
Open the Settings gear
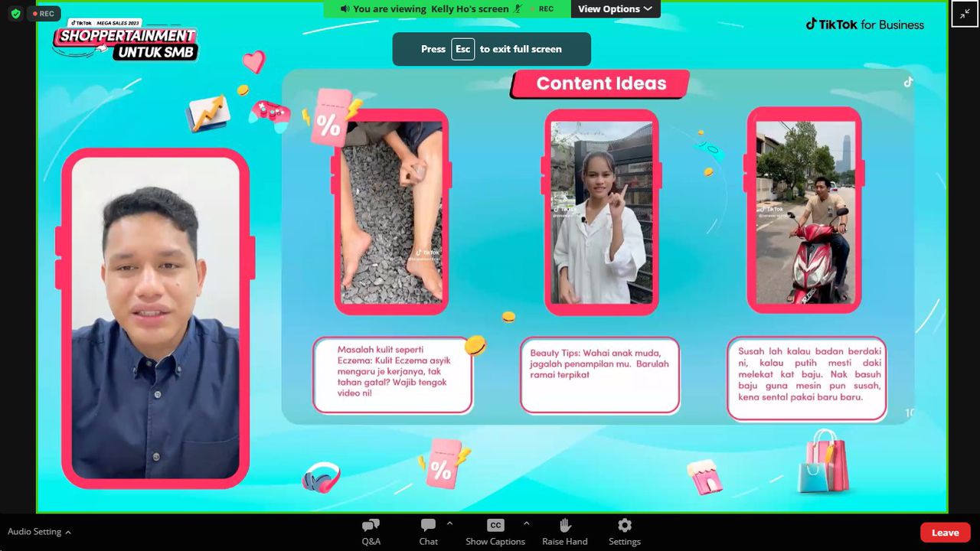pyautogui.click(x=624, y=531)
